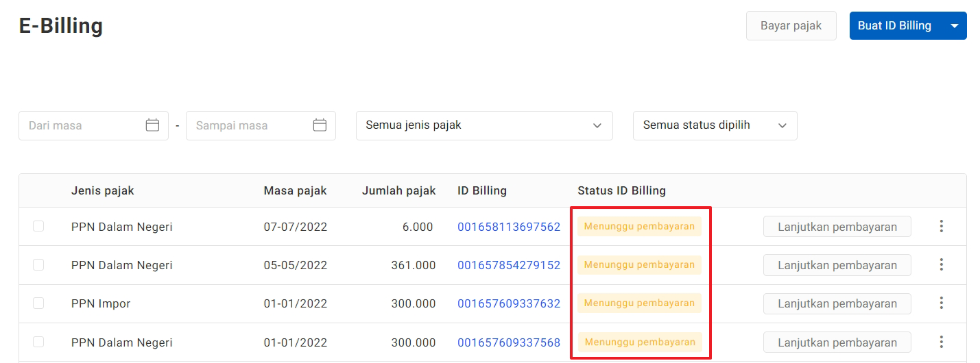Open three-dot menu for PPN Impor row
This screenshot has width=980, height=363.
point(942,303)
